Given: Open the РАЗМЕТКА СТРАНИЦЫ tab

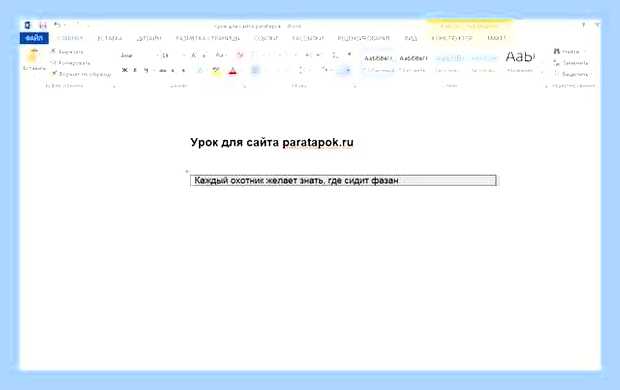Looking at the screenshot, I should 208,38.
